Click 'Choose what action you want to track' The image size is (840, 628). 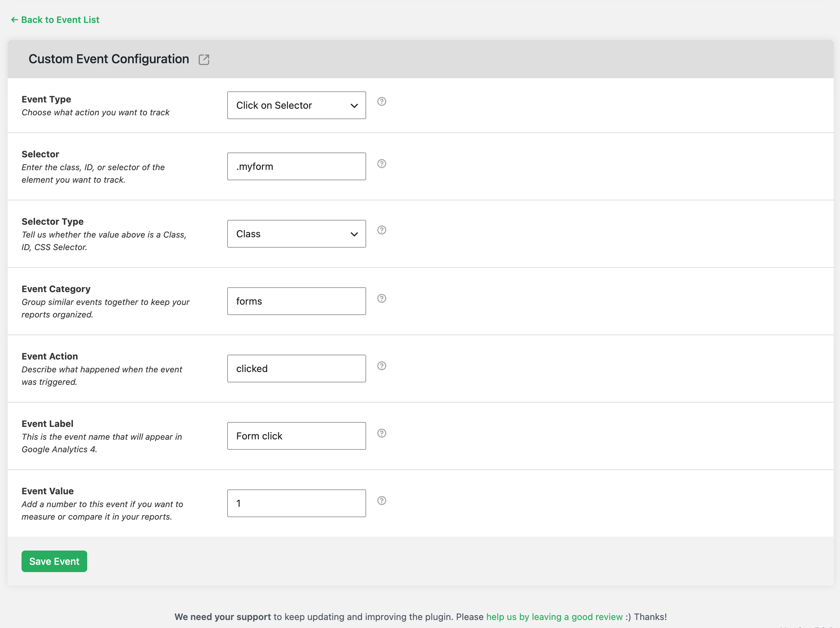(x=95, y=113)
